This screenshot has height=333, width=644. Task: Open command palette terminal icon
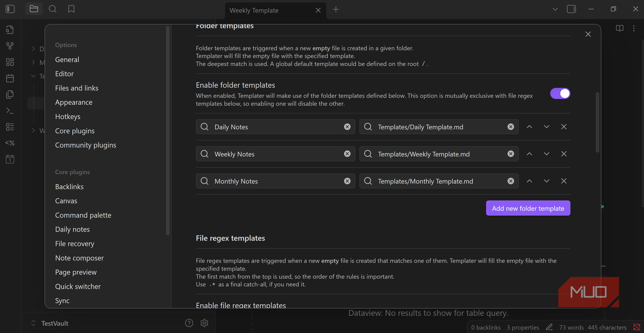(10, 111)
